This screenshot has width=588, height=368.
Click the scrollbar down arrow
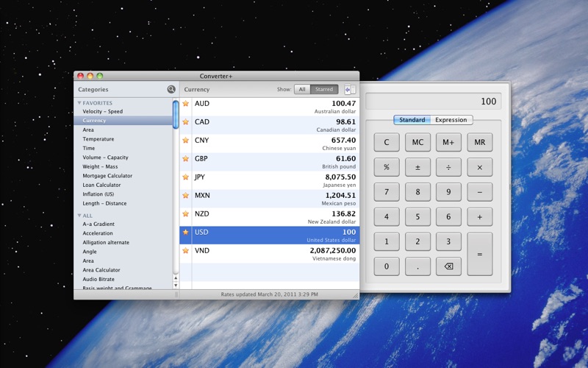[176, 286]
